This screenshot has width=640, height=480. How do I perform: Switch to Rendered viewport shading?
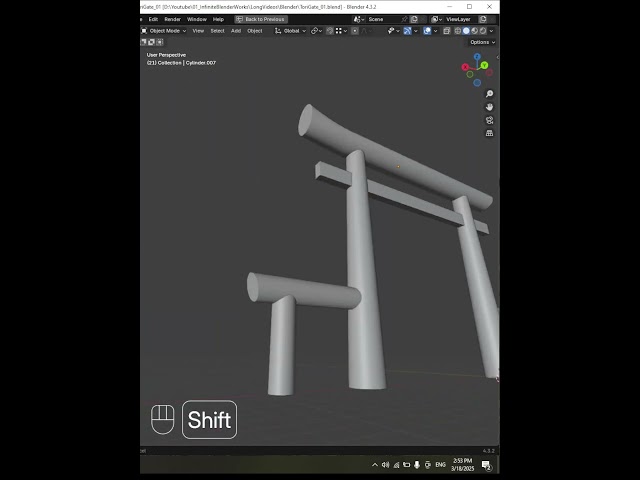point(483,31)
